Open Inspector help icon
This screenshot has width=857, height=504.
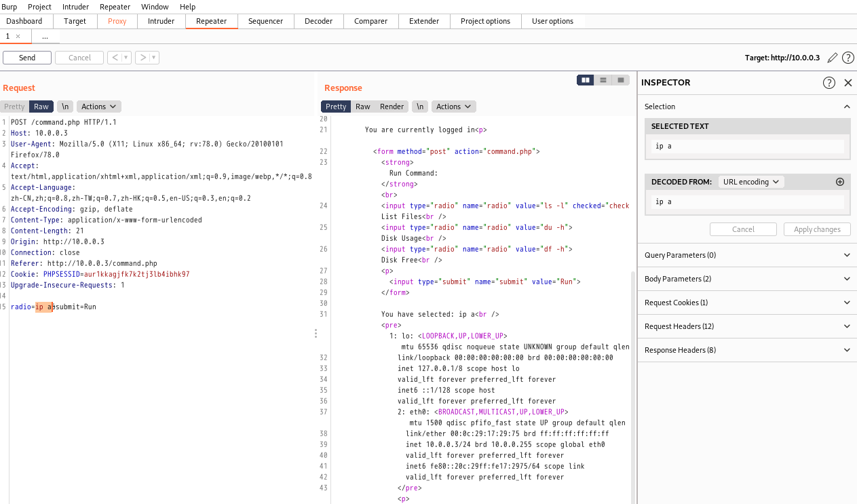click(829, 83)
